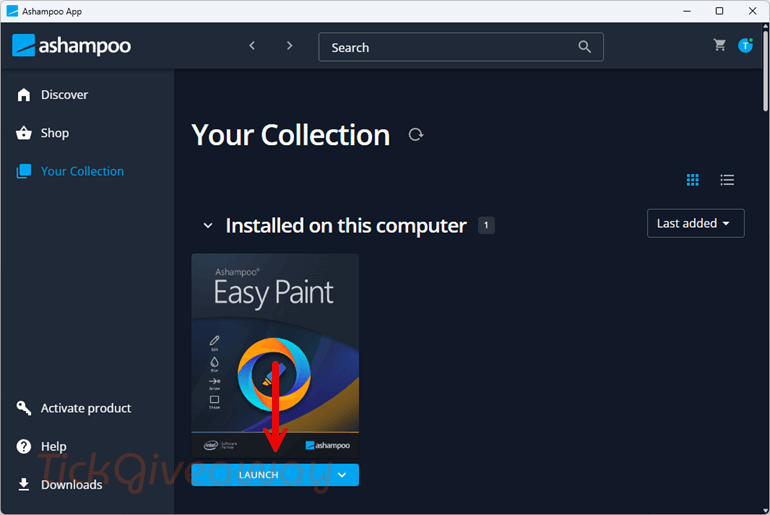
Task: Expand the Launch button dropdown arrow
Action: click(342, 475)
